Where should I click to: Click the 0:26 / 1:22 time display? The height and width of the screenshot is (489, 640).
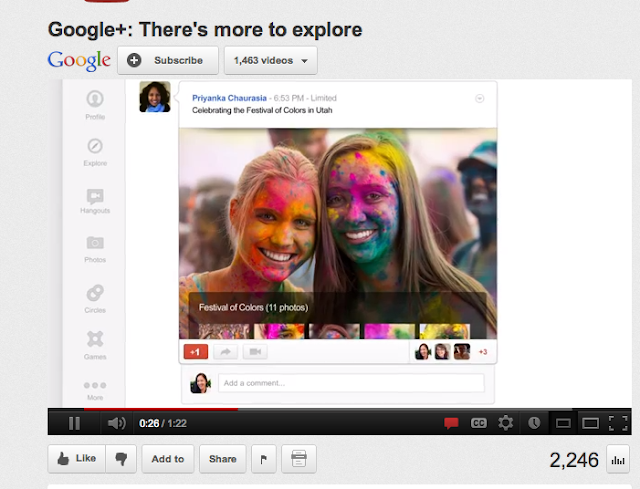pos(163,423)
